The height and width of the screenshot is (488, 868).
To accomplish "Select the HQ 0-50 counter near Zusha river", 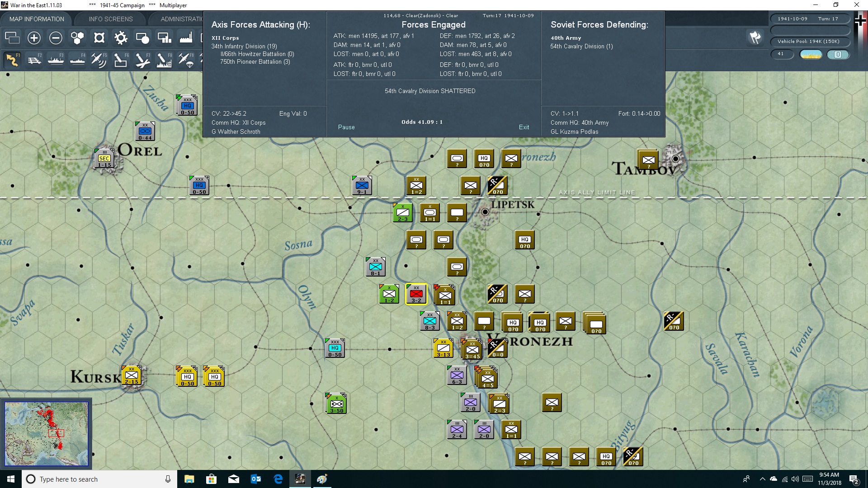I will [187, 105].
